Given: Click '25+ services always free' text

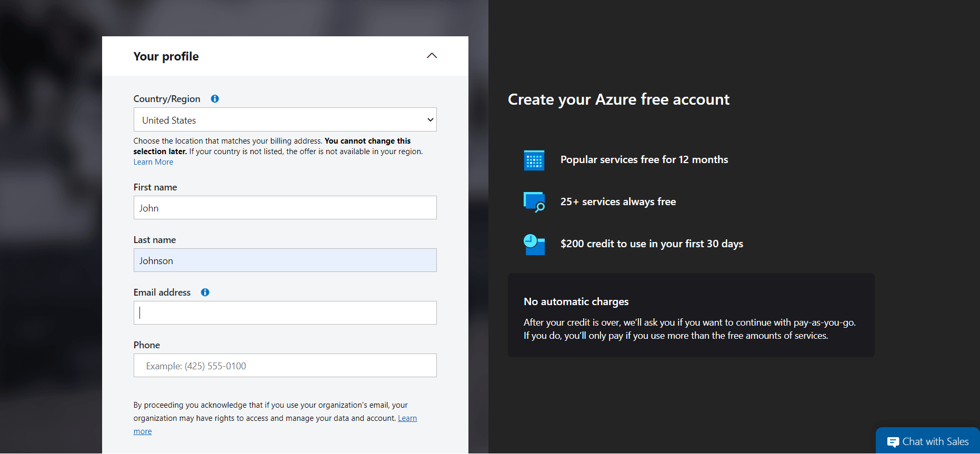Looking at the screenshot, I should coord(618,202).
